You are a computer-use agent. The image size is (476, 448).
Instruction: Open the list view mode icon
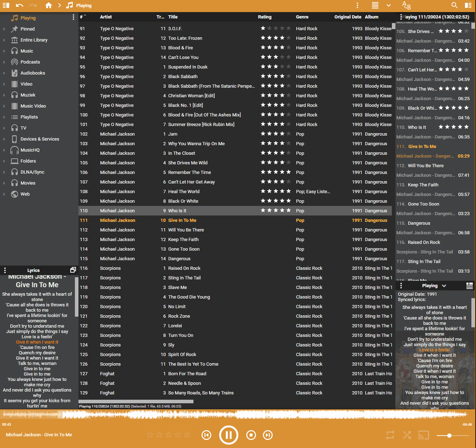375,5
